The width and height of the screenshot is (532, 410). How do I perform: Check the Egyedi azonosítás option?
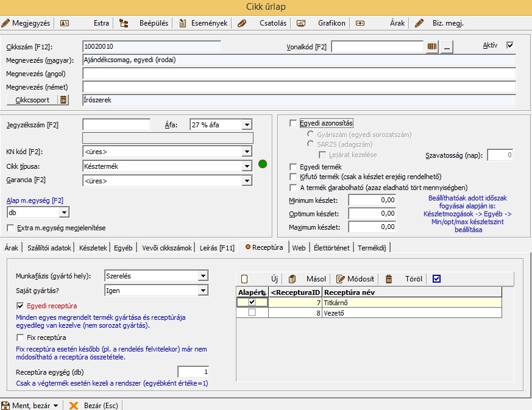click(x=294, y=123)
